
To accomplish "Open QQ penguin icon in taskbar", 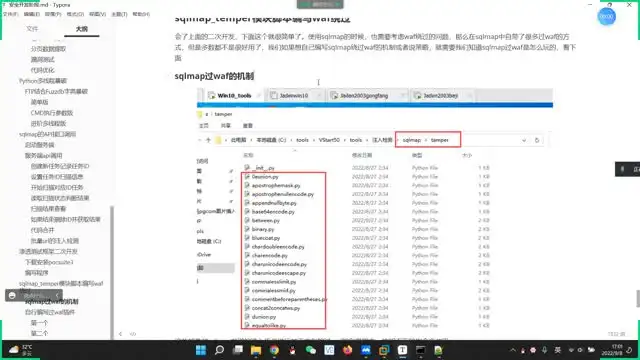I will pyautogui.click(x=292, y=350).
